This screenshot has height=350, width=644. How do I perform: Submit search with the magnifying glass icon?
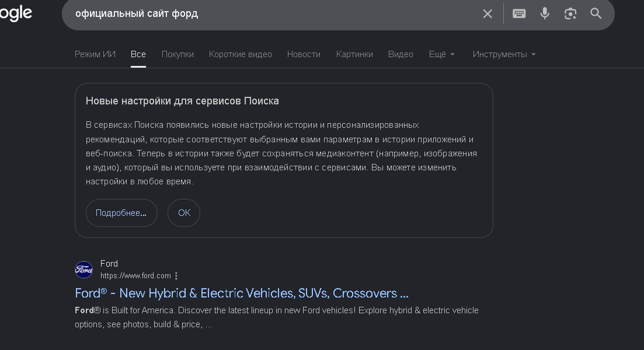coord(596,13)
